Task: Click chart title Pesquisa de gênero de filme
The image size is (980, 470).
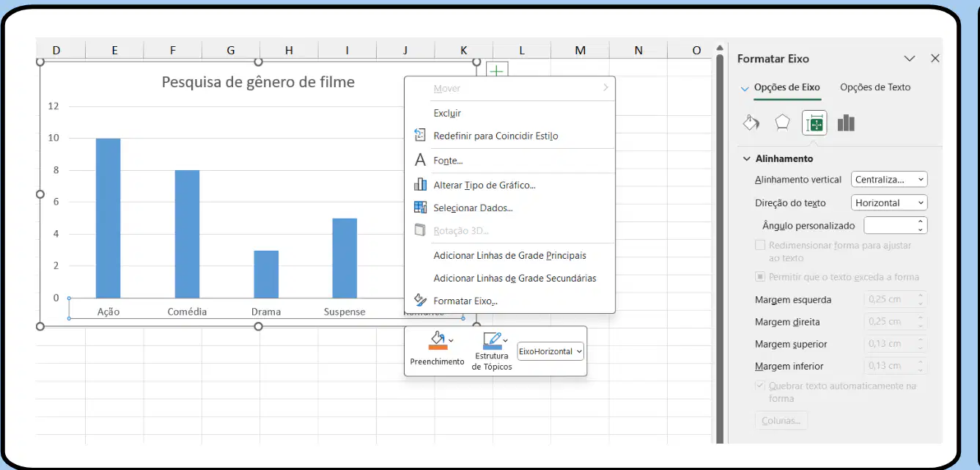Action: click(258, 82)
